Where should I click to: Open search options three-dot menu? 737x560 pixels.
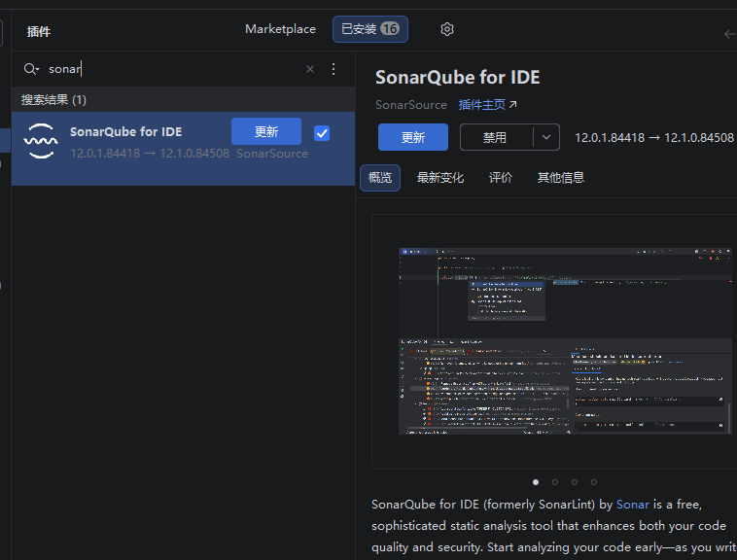point(333,69)
